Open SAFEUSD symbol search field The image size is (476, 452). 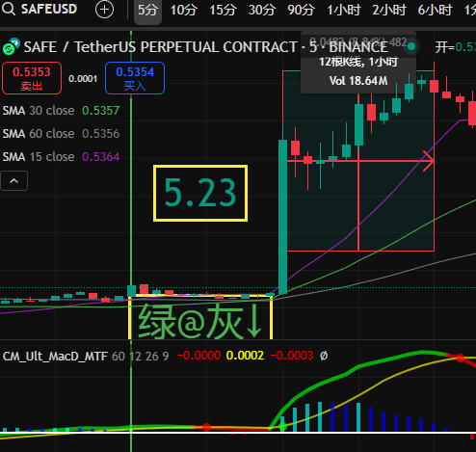point(49,9)
